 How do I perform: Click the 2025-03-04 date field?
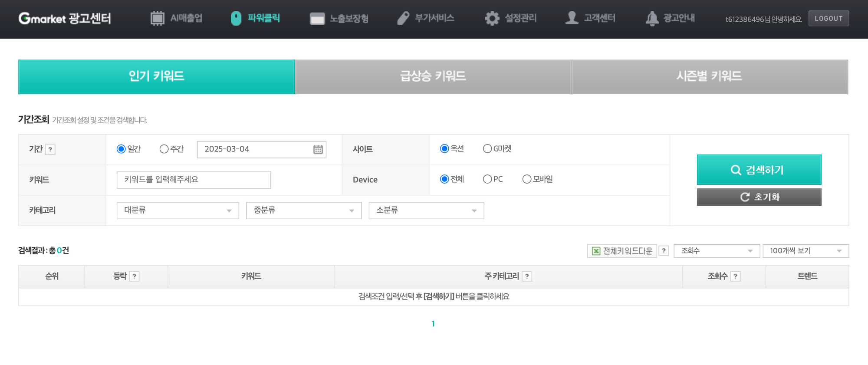point(262,149)
